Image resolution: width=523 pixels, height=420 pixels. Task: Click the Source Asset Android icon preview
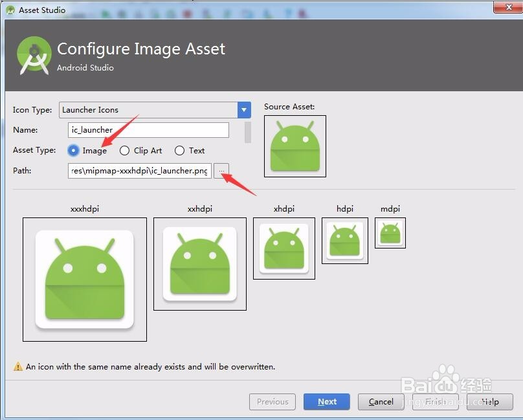point(295,146)
